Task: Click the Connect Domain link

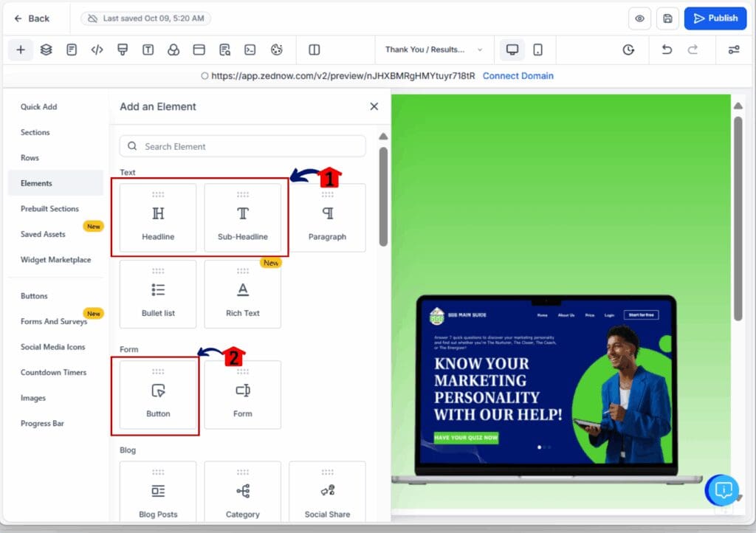Action: (518, 76)
